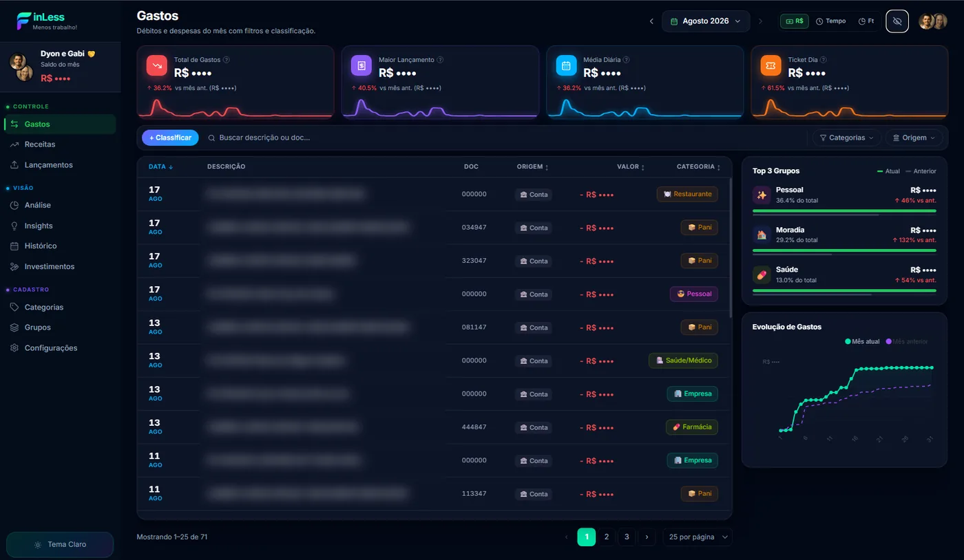The width and height of the screenshot is (964, 560).
Task: Click Moradia group progress bar
Action: [844, 250]
